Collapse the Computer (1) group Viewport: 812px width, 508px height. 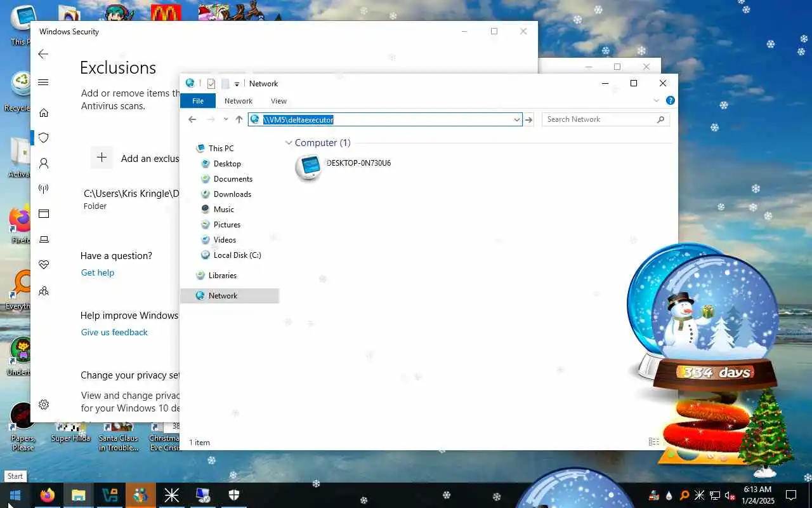289,143
